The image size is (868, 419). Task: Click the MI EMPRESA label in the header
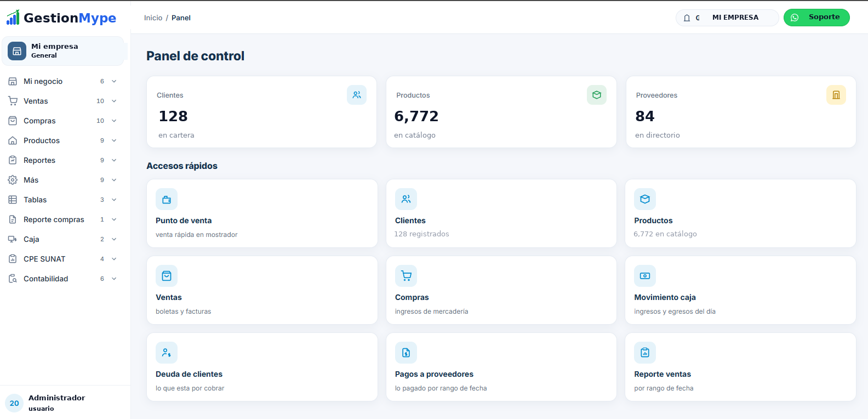(735, 18)
